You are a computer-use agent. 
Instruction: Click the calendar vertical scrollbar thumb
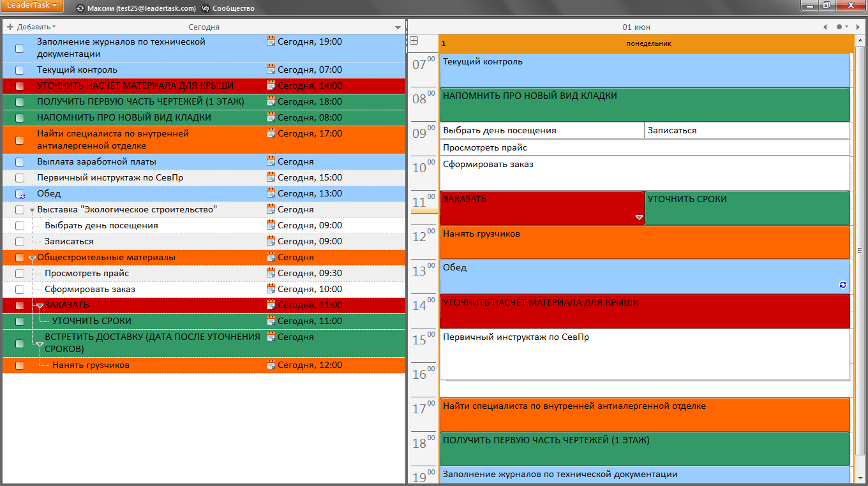[860, 250]
